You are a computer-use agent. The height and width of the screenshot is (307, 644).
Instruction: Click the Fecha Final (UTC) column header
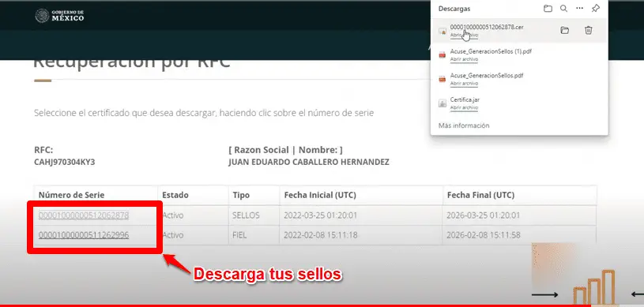[x=480, y=195]
